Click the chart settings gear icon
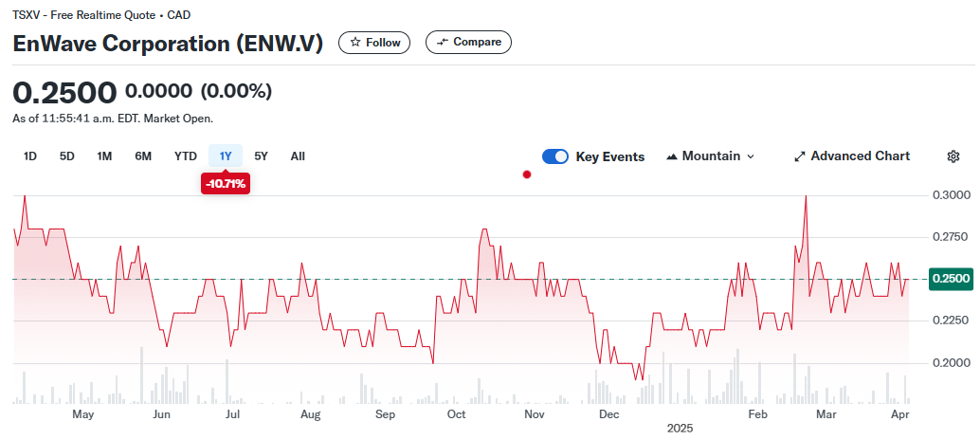The width and height of the screenshot is (980, 440). (x=953, y=156)
